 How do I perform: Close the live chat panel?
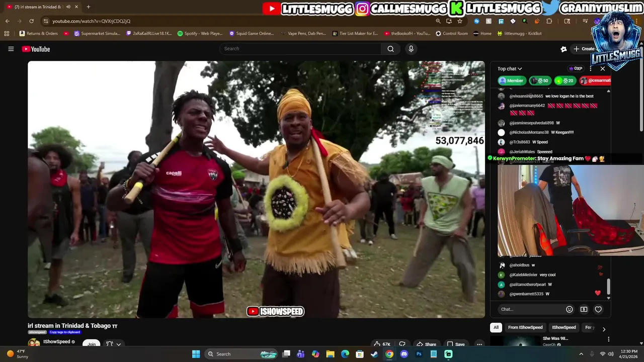[x=603, y=69]
